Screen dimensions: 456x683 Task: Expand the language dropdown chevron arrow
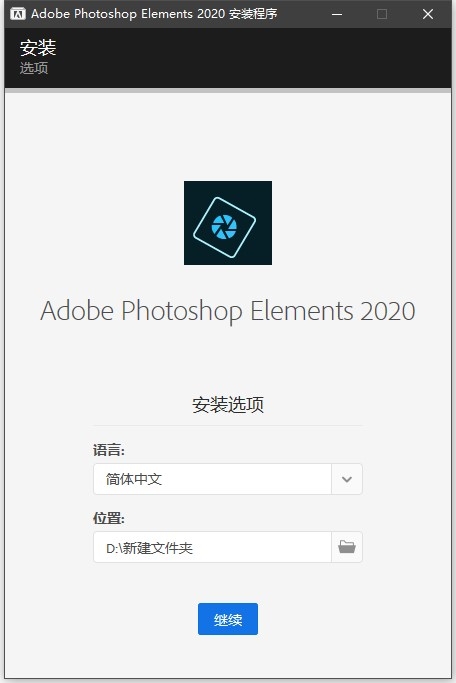tap(347, 479)
